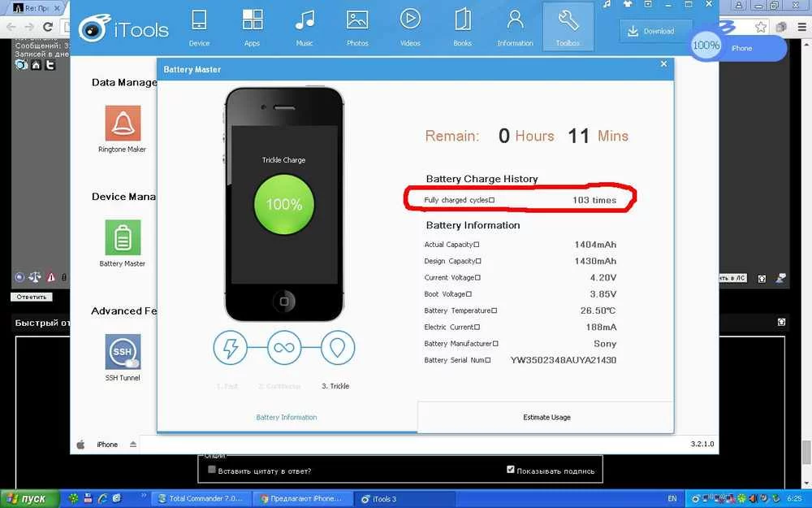Click Battery Temperature 26.50℃ value
812x508 pixels.
coord(598,311)
